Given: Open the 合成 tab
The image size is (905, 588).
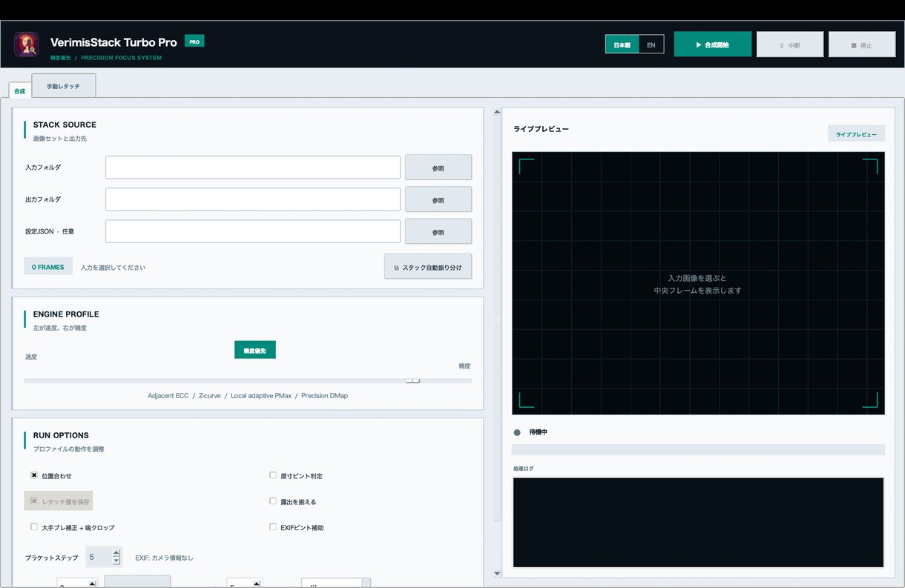Looking at the screenshot, I should pos(20,90).
